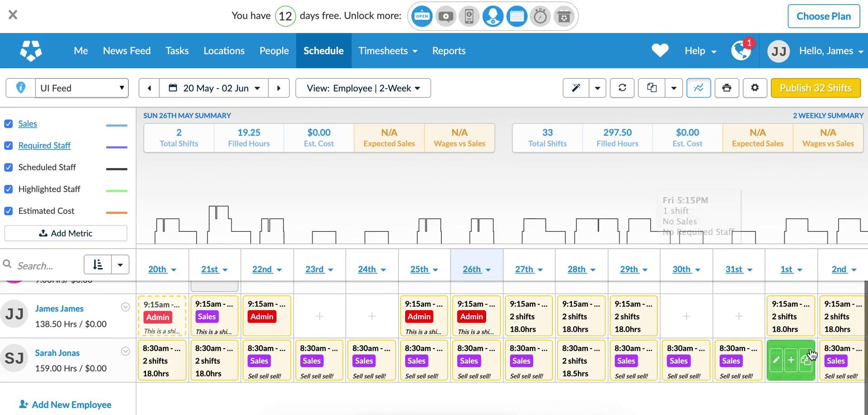Click the OPEN sign feature icon

click(422, 16)
